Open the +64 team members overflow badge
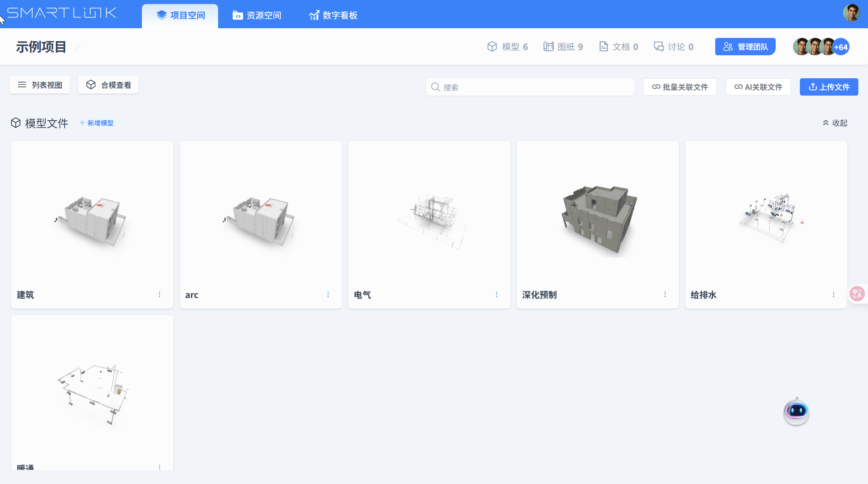Screen dimensions: 868x484 (x=841, y=46)
